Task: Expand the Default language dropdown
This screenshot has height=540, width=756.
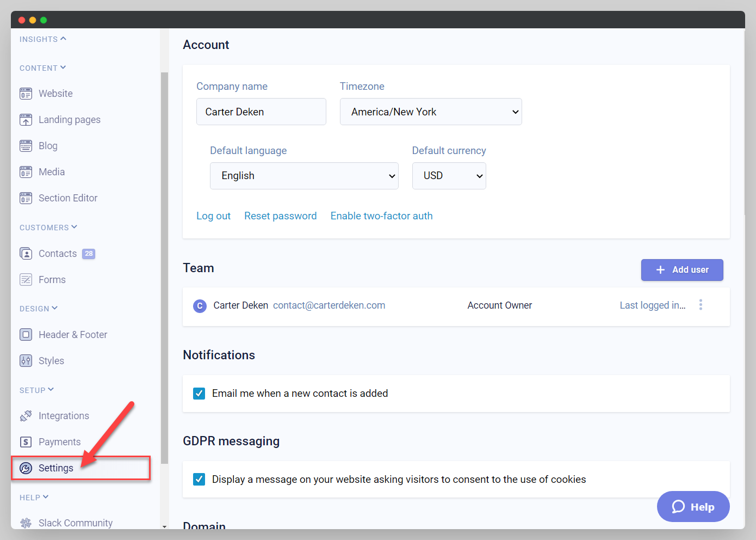Action: [304, 176]
